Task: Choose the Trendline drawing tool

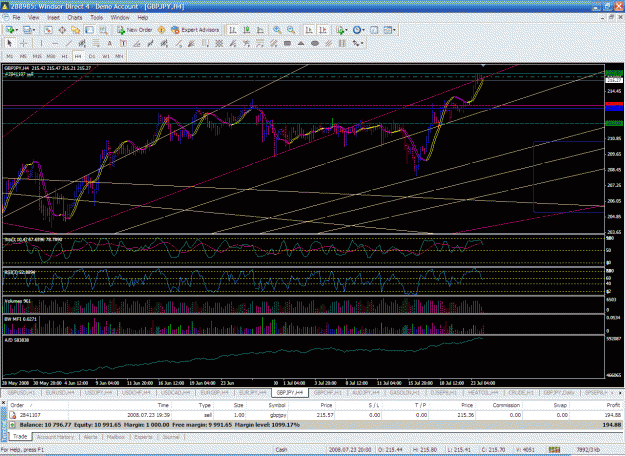Action: [x=69, y=43]
